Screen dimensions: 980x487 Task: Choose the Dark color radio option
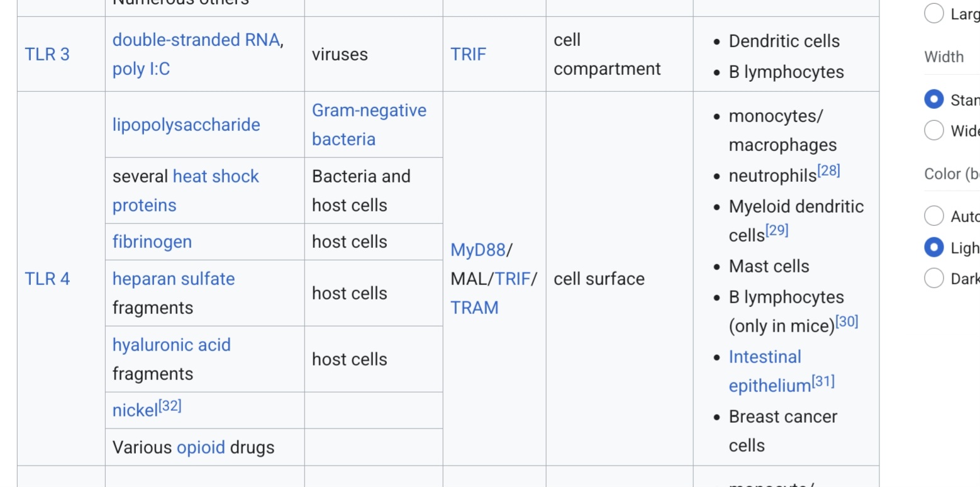(x=934, y=278)
